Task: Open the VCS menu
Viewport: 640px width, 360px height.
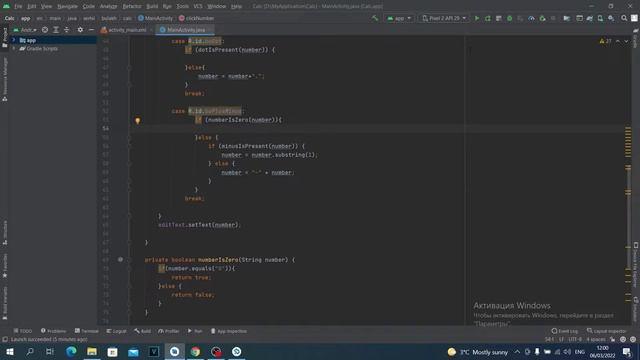Action: pos(198,6)
